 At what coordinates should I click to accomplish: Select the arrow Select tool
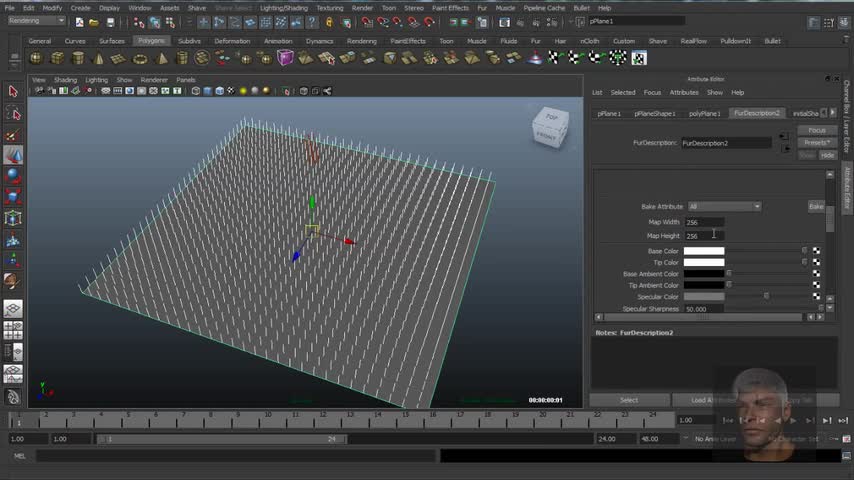13,91
